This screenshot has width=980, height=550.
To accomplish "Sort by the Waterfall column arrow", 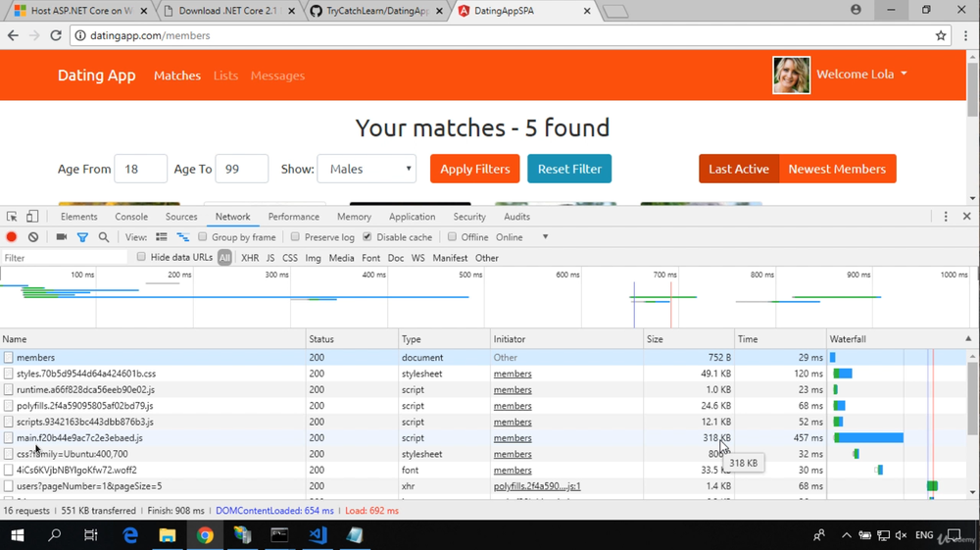I will coord(968,339).
